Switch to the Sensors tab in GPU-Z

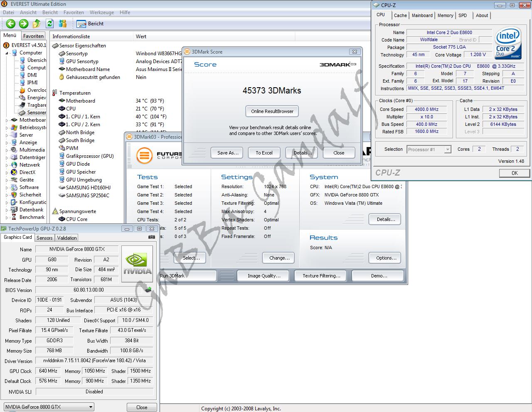point(44,238)
